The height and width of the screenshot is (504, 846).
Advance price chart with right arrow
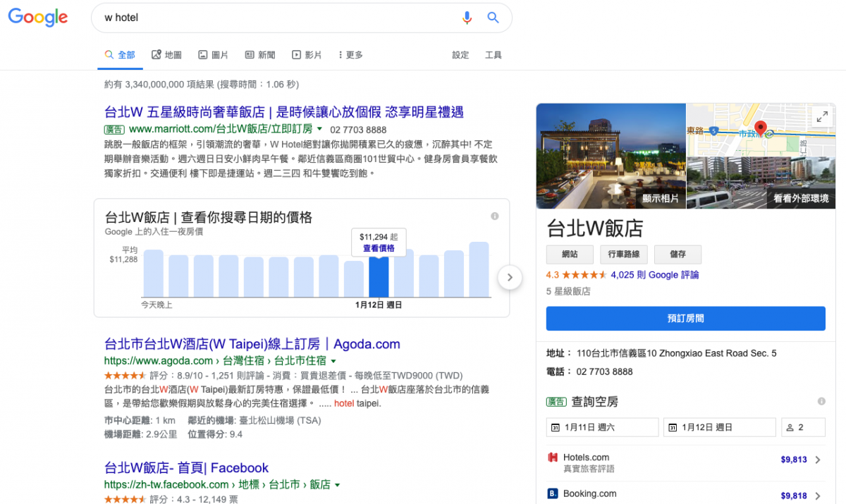(x=510, y=278)
